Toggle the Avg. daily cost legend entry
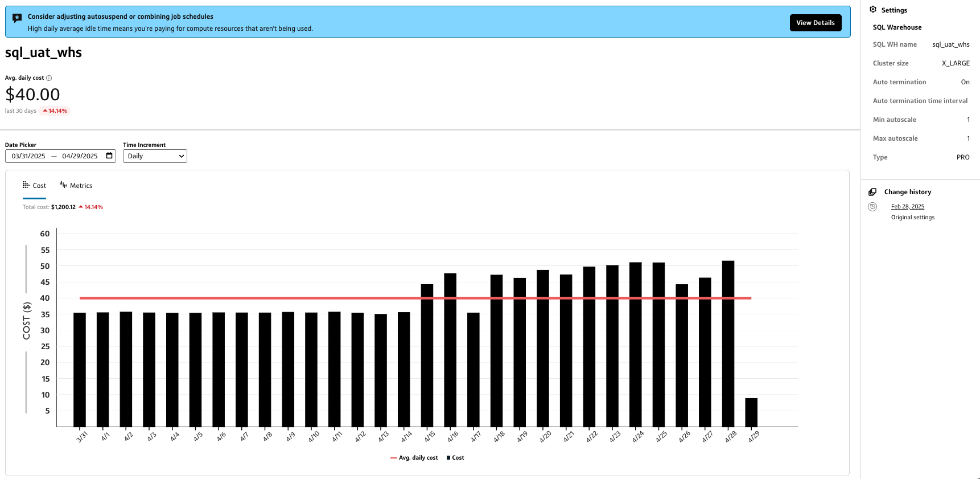Viewport: 980px width, 479px height. 414,458
